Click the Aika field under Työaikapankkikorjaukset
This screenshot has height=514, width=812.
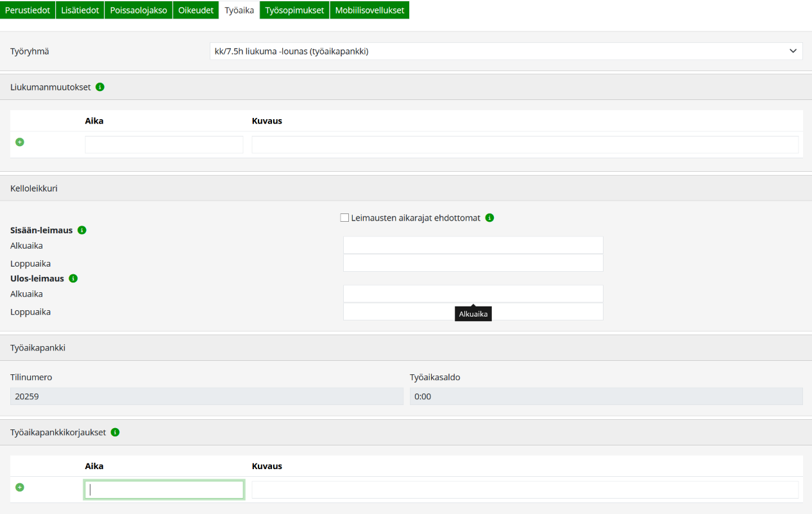tap(164, 490)
